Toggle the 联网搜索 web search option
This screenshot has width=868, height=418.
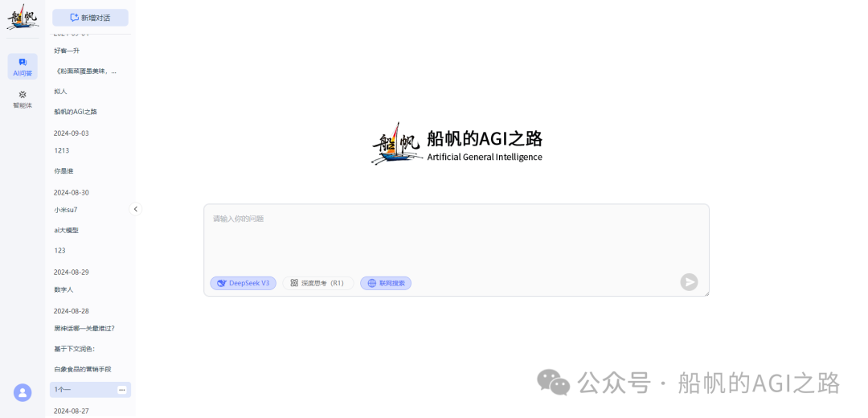[386, 283]
